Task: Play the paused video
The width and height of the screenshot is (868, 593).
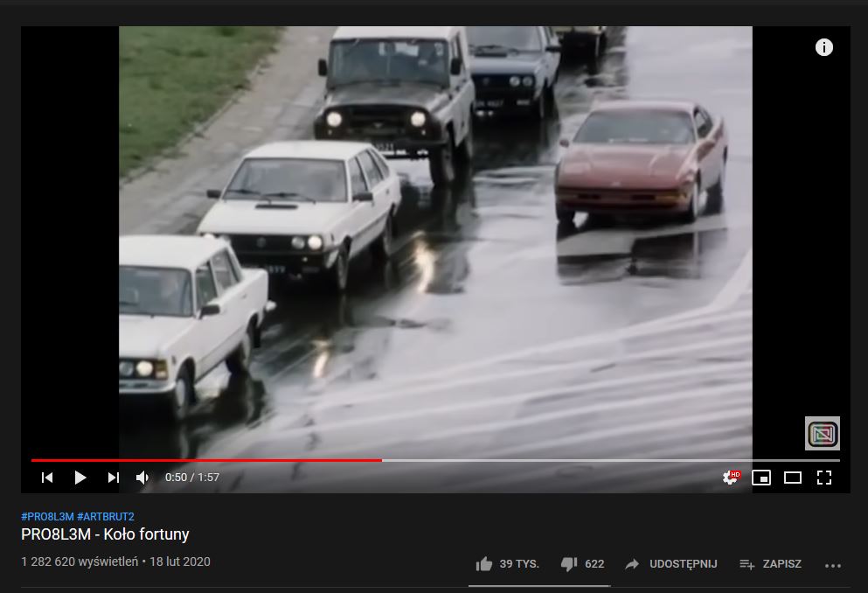Action: coord(80,478)
